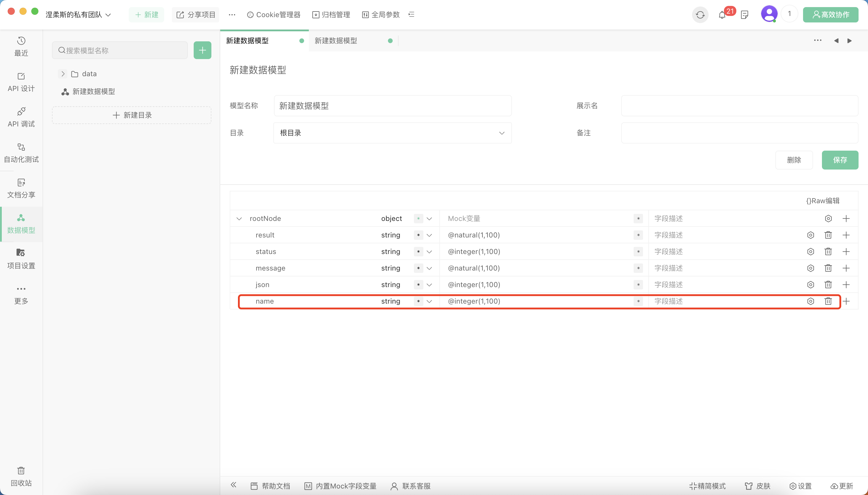Screen dimensions: 868x495
Task: Open type dropdown for status field
Action: [x=429, y=252]
